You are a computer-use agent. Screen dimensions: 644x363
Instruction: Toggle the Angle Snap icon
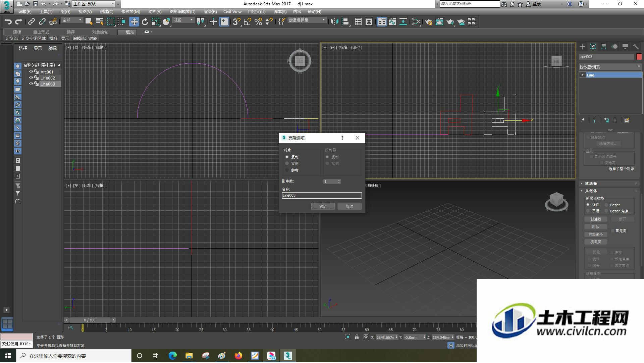click(248, 22)
